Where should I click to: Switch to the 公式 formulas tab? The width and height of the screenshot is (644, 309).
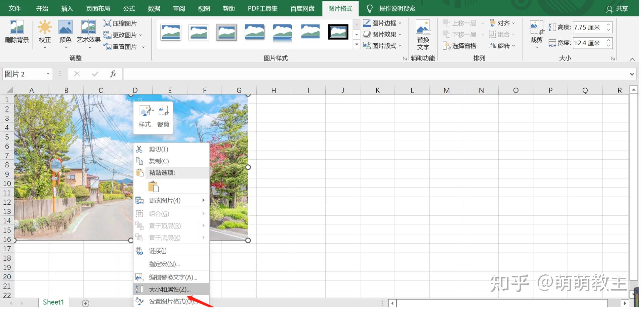point(129,8)
